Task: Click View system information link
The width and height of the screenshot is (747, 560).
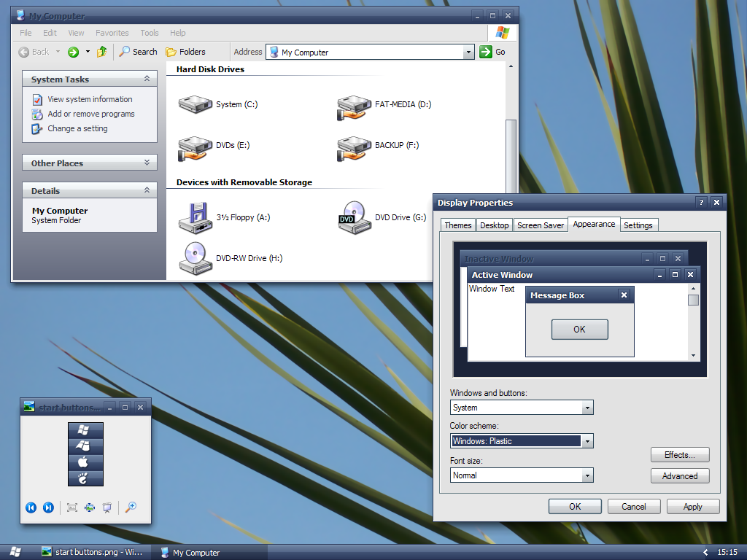Action: pos(90,99)
